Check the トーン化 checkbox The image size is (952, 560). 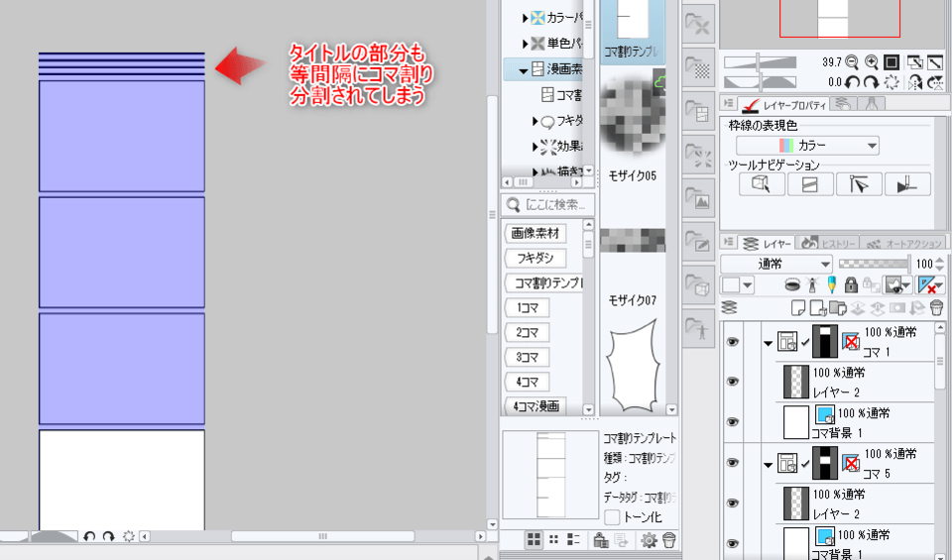pos(612,517)
